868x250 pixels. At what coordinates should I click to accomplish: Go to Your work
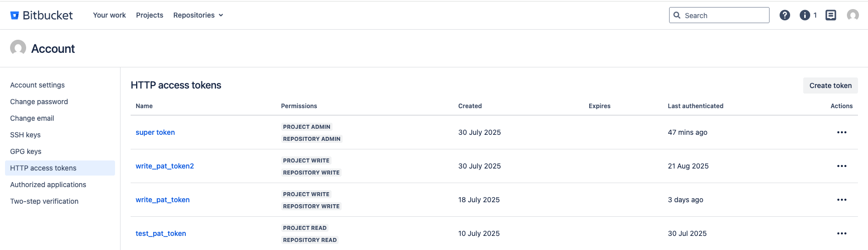110,15
